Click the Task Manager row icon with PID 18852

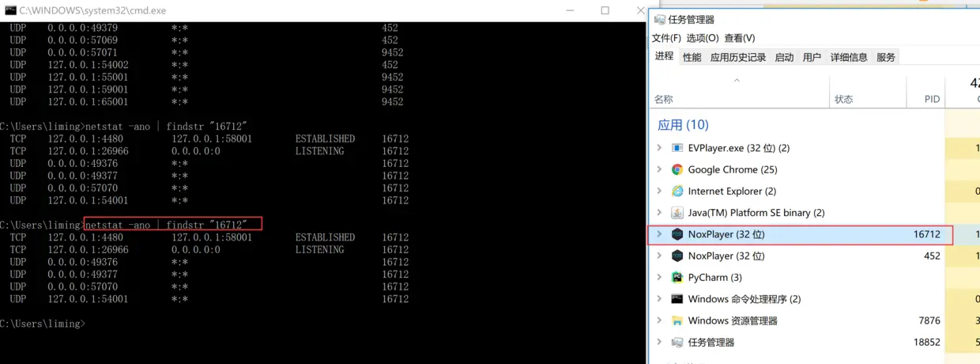click(x=677, y=343)
